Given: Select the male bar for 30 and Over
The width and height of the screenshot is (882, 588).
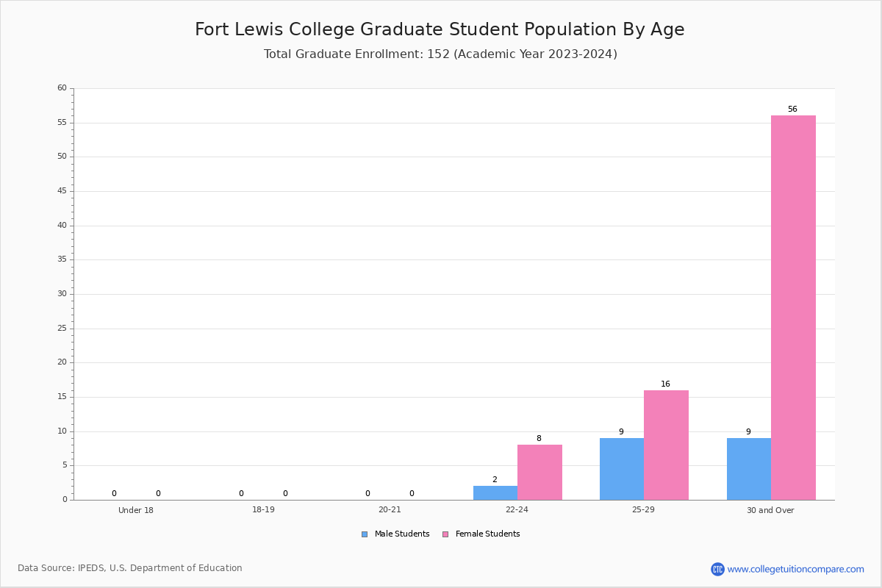Looking at the screenshot, I should pos(749,469).
